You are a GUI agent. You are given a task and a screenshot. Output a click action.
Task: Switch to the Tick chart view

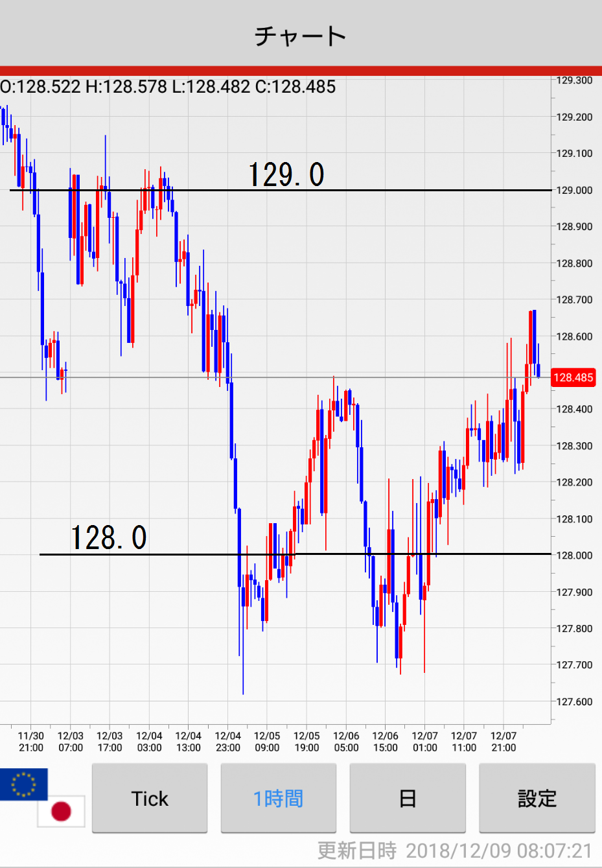pos(150,798)
